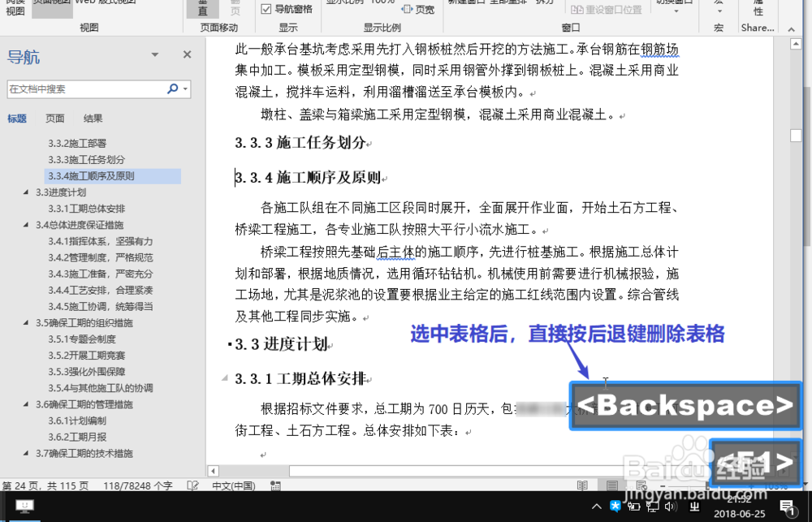Open the 切换窗口 dropdown
This screenshot has width=812, height=522.
[x=675, y=11]
